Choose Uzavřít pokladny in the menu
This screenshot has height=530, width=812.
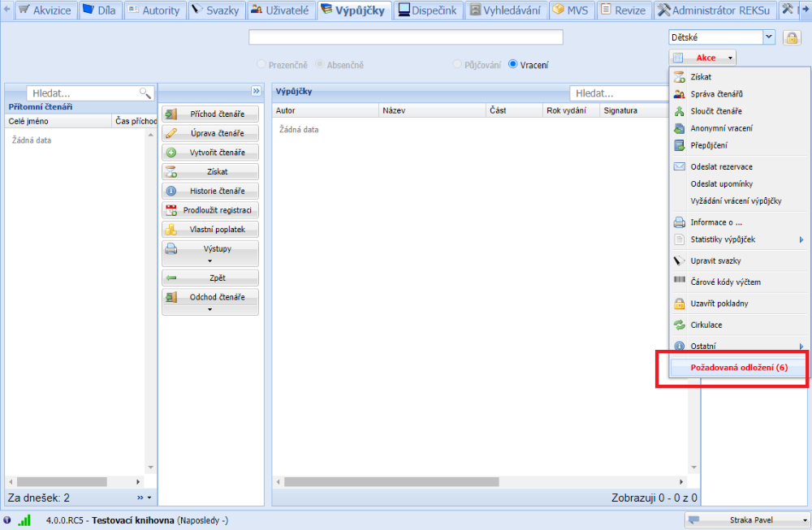[x=719, y=304]
